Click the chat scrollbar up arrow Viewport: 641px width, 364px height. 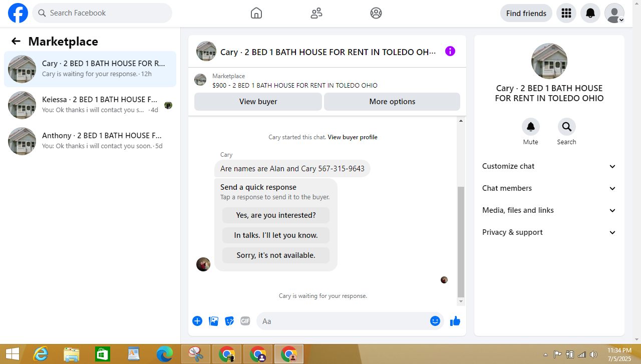coord(461,121)
